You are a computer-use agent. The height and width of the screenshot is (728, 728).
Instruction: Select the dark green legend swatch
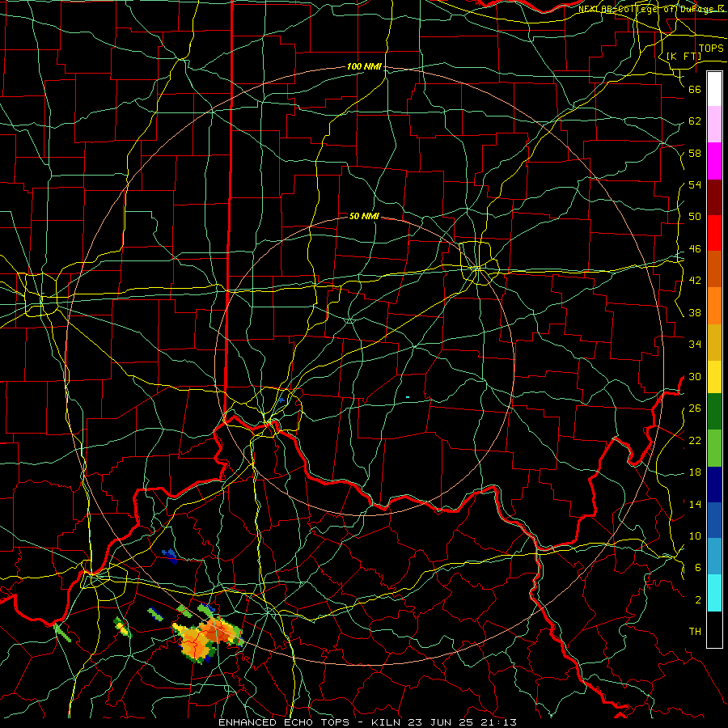click(714, 412)
